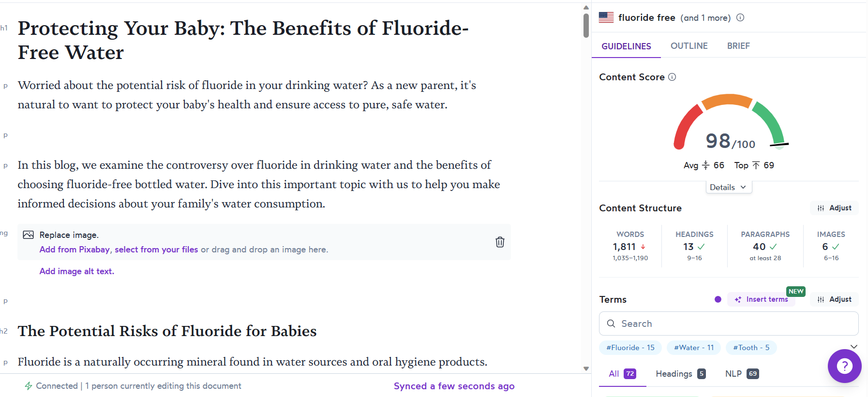
Task: Delete the image block with trash icon
Action: click(500, 242)
